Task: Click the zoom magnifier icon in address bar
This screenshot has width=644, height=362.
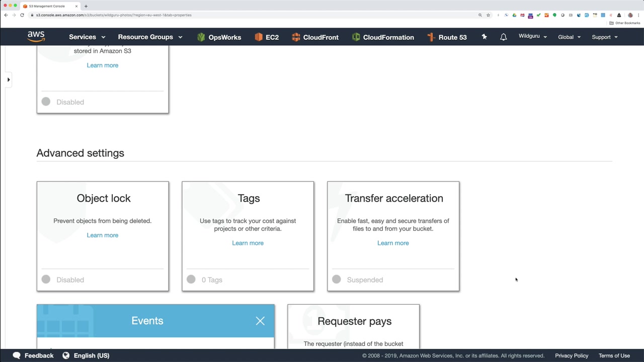Action: pyautogui.click(x=480, y=15)
